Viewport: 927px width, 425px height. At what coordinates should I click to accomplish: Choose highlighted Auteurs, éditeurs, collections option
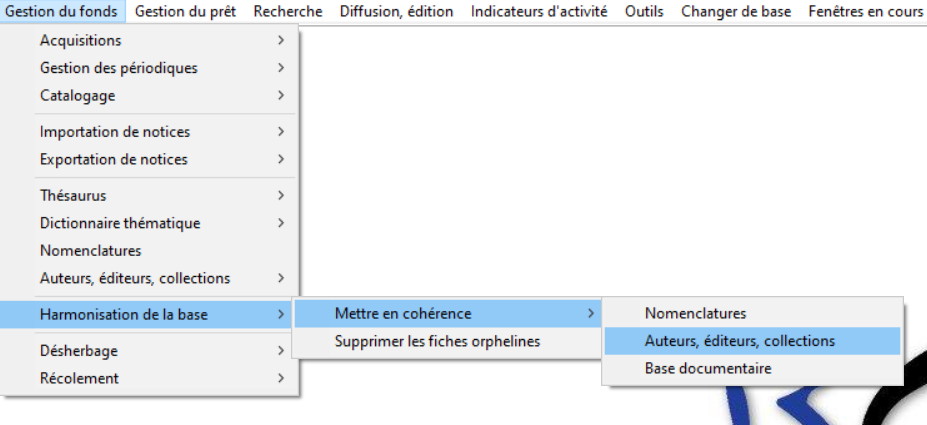(x=753, y=341)
